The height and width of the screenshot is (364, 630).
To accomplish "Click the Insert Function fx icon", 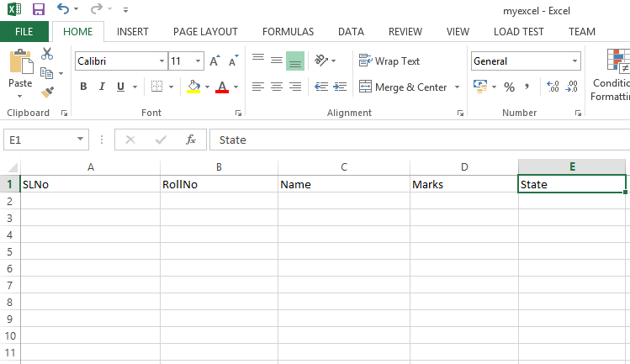I will 191,140.
